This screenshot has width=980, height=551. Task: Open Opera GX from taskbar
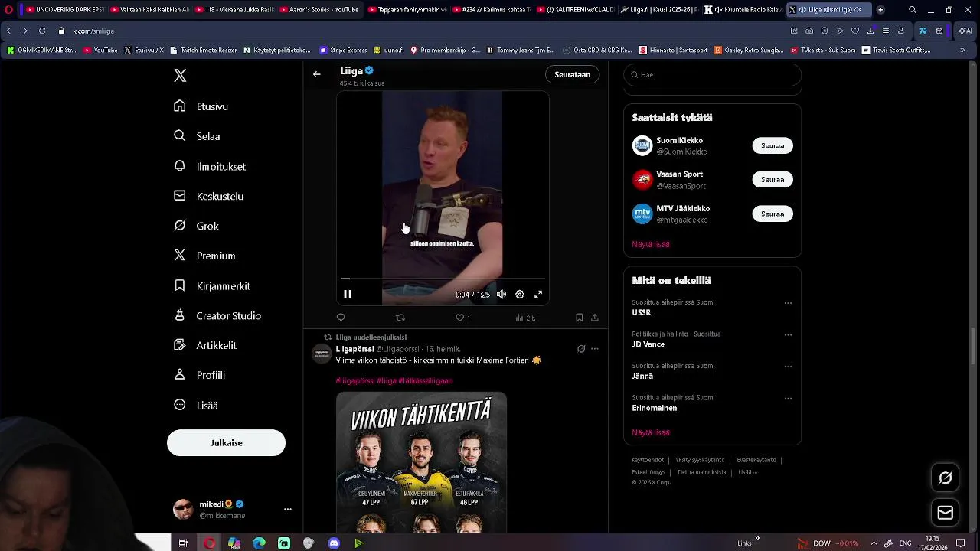tap(209, 543)
